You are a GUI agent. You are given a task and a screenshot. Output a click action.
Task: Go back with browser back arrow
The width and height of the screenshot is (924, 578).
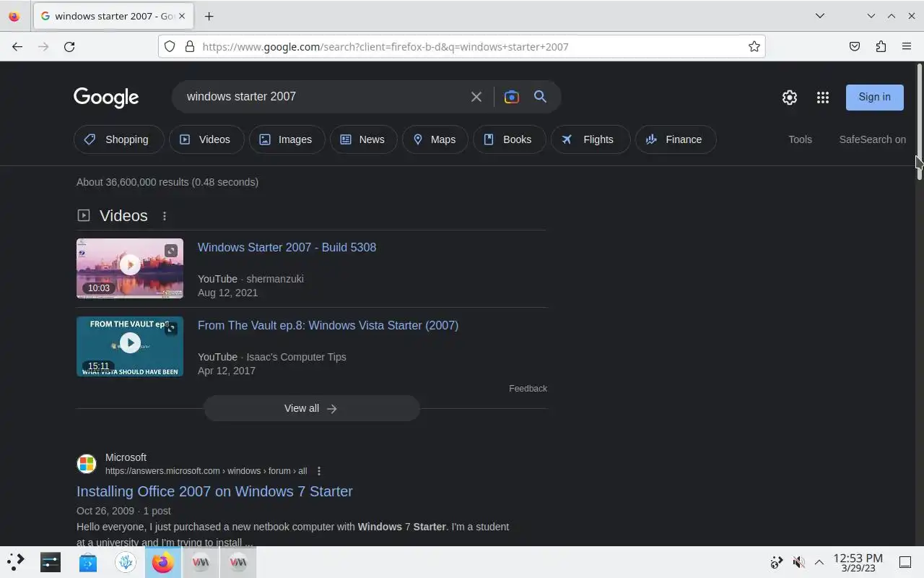tap(17, 46)
